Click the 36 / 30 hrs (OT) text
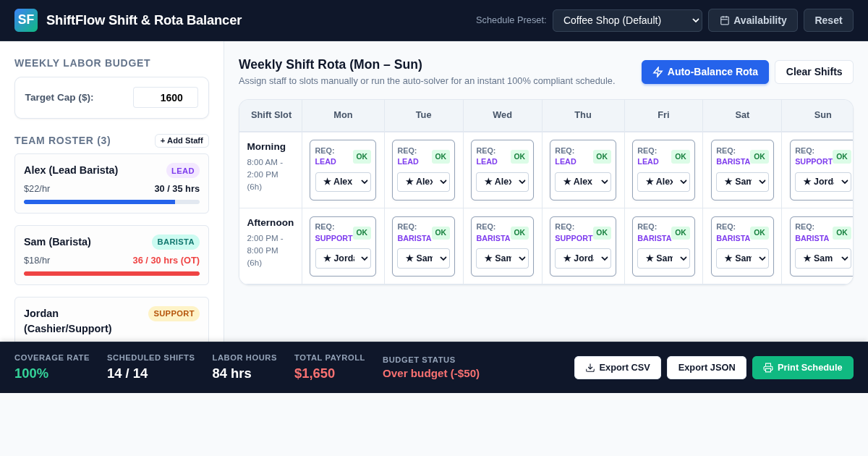This screenshot has height=456, width=868. click(x=166, y=261)
